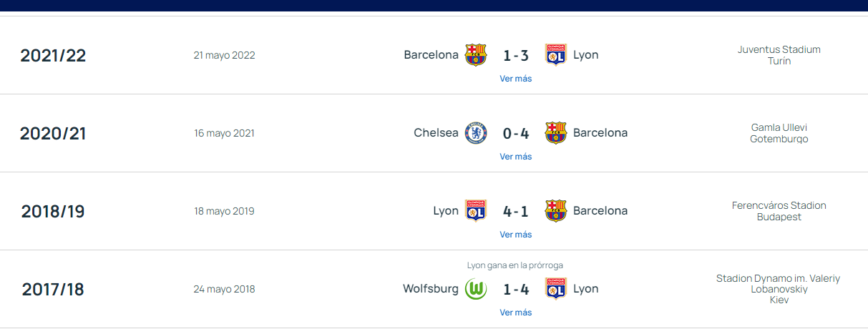Click the date 16 mayo 2021
868x329 pixels.
point(224,133)
